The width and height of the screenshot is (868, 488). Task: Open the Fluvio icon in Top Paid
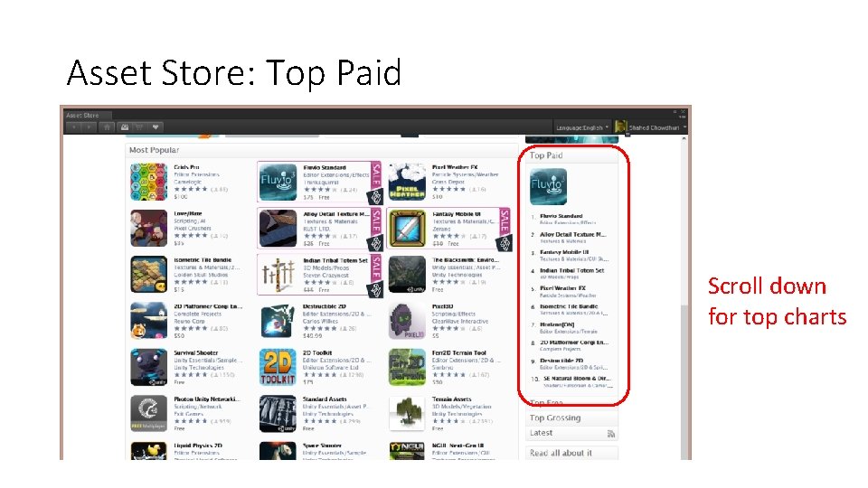[x=548, y=186]
